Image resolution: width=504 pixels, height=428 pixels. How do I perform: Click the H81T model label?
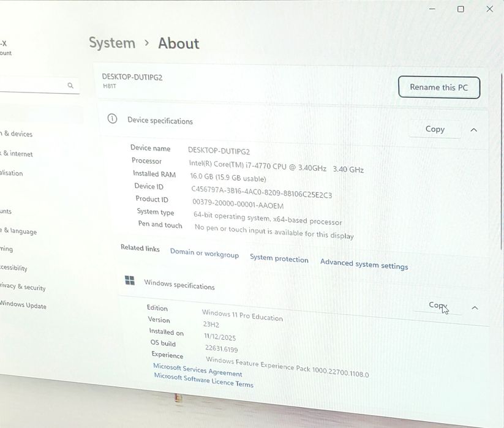click(109, 86)
